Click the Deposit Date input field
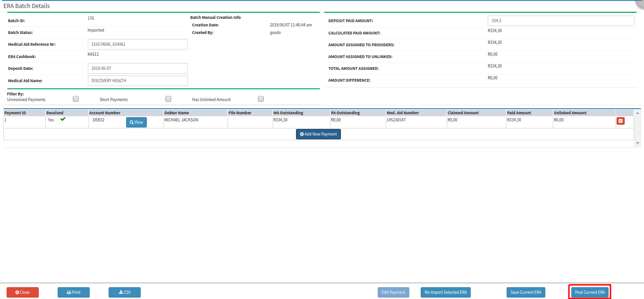Viewport: 644px width, 299px height. pyautogui.click(x=138, y=68)
